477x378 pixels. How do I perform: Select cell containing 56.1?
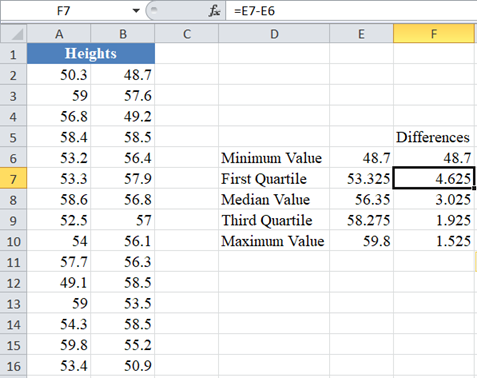123,241
